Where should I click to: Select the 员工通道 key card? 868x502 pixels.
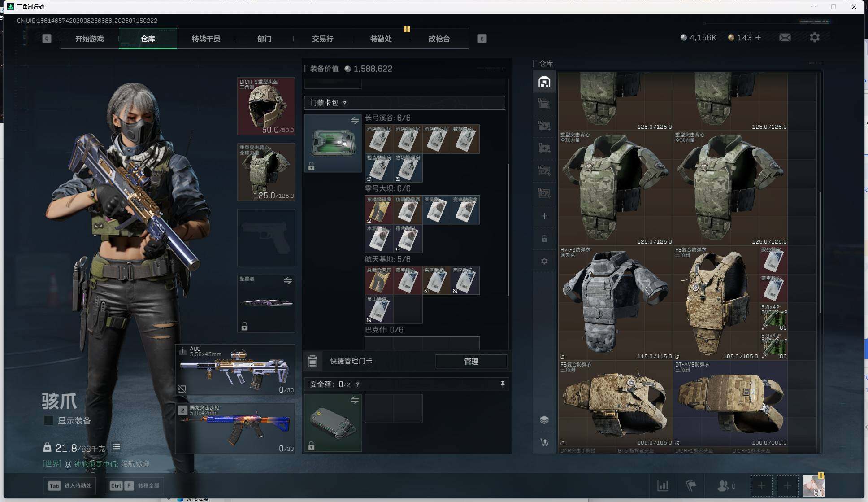point(379,309)
